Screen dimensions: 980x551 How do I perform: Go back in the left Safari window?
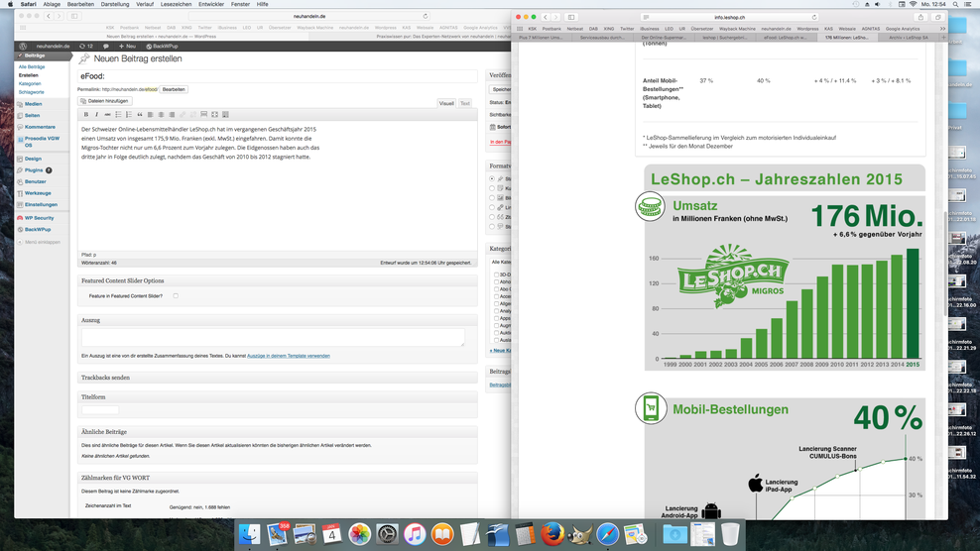click(x=49, y=16)
